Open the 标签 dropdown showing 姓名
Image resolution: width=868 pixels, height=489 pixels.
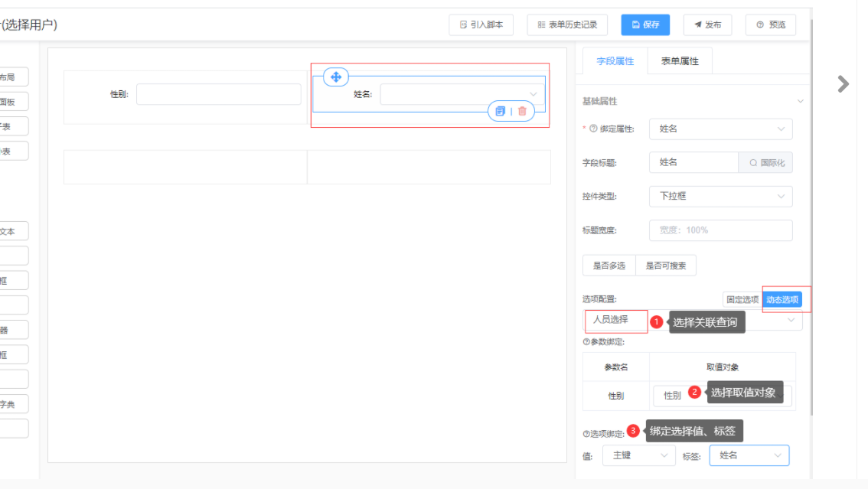749,455
